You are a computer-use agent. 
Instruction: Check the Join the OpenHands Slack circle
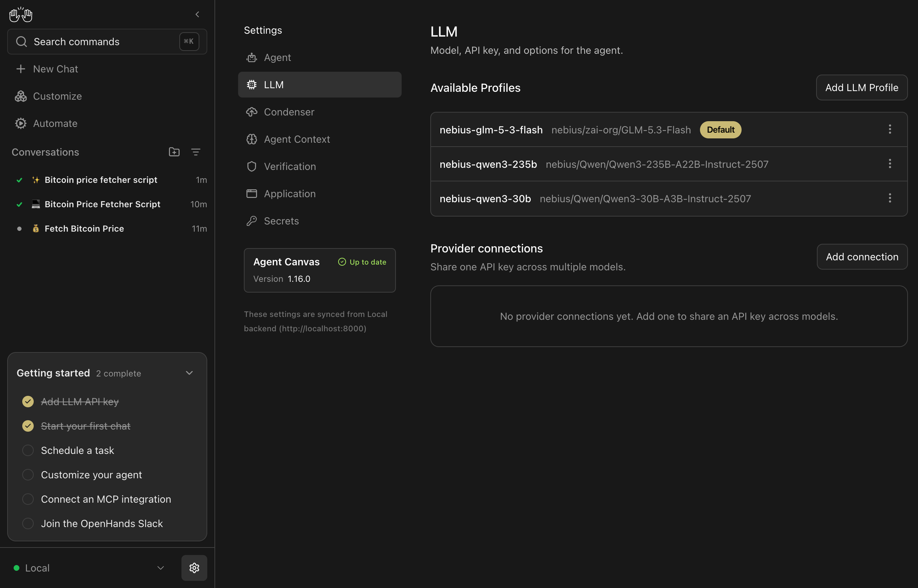[x=28, y=523]
